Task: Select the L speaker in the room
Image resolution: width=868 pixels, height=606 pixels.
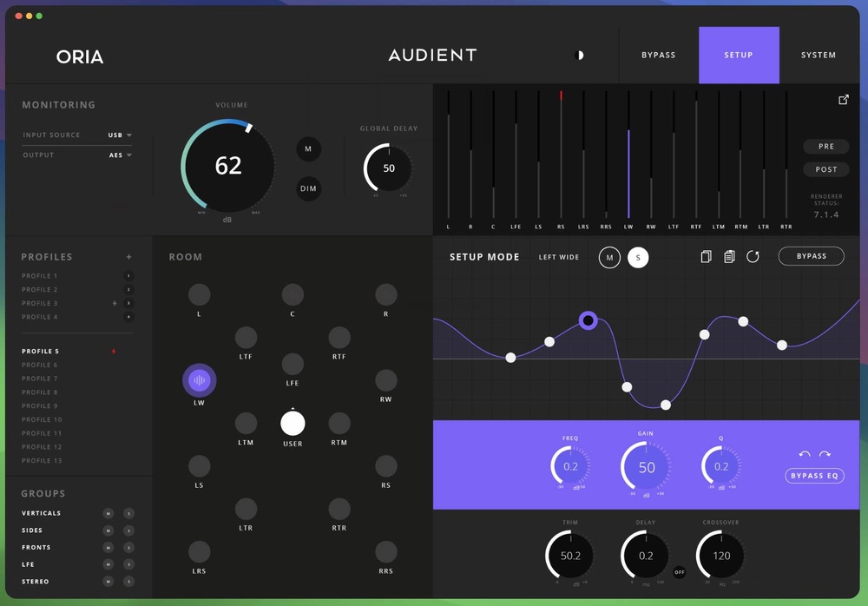Action: click(x=200, y=294)
